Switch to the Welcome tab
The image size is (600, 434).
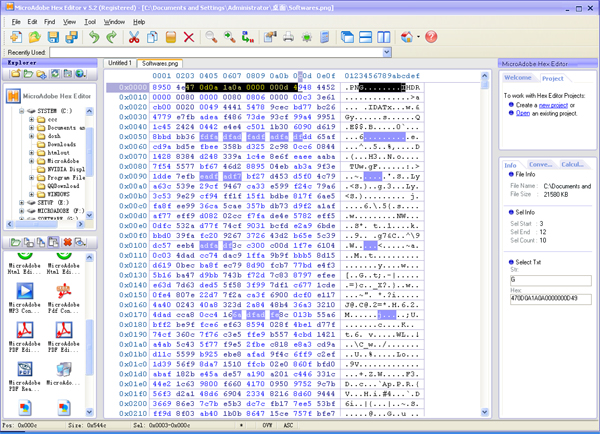[518, 78]
